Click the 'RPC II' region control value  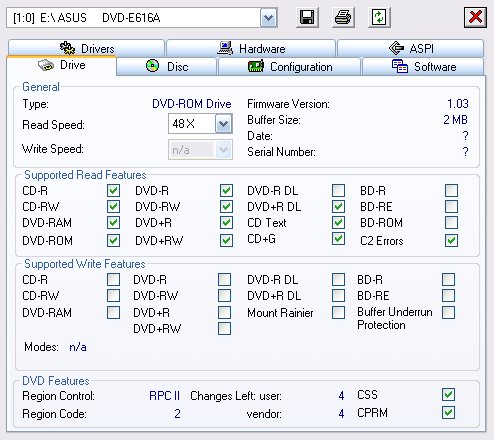pos(164,396)
